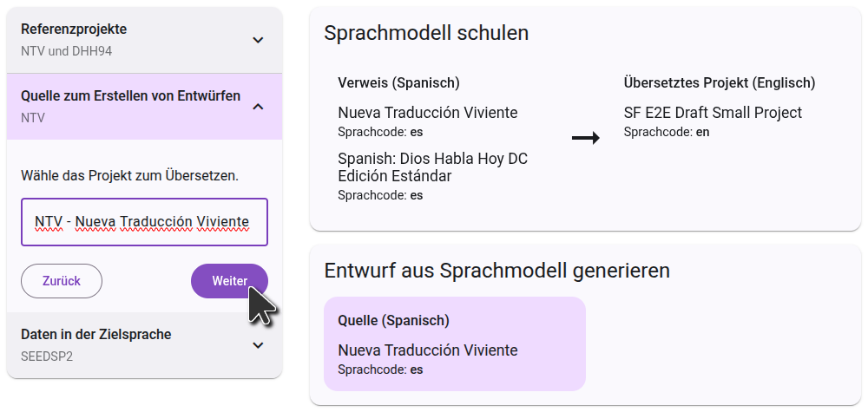The height and width of the screenshot is (412, 868).
Task: Click the Sprachmodell schulen heading
Action: pos(426,33)
